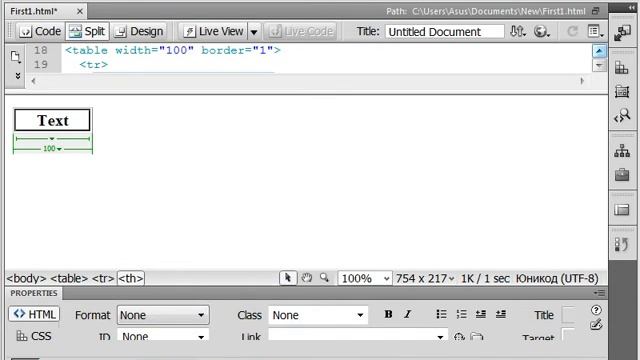The width and height of the screenshot is (640, 360).
Task: Switch Property inspector to CSS mode
Action: [34, 336]
